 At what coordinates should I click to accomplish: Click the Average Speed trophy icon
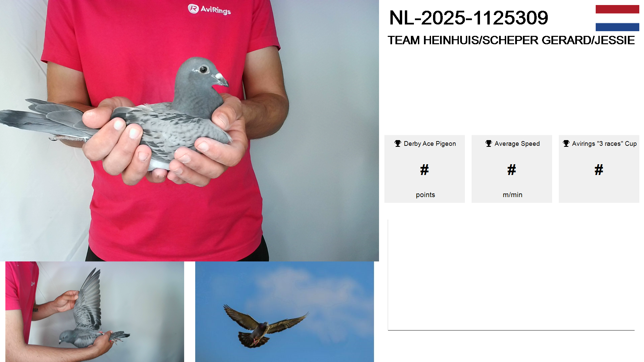(x=489, y=143)
